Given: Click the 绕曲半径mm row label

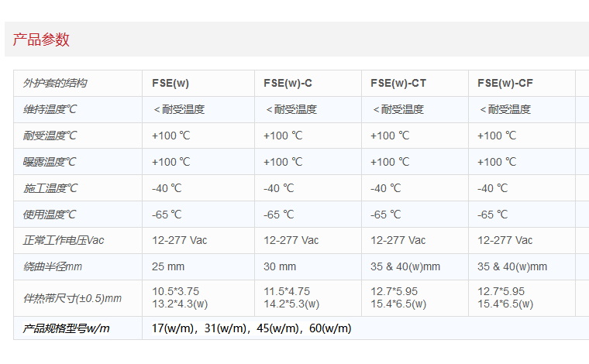Looking at the screenshot, I should pyautogui.click(x=53, y=267).
